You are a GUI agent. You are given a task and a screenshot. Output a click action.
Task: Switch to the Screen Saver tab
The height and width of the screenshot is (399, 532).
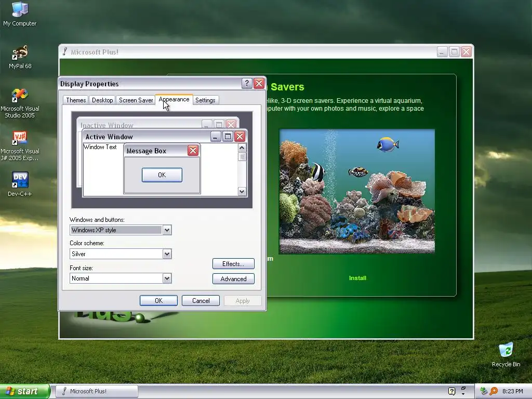click(x=136, y=100)
